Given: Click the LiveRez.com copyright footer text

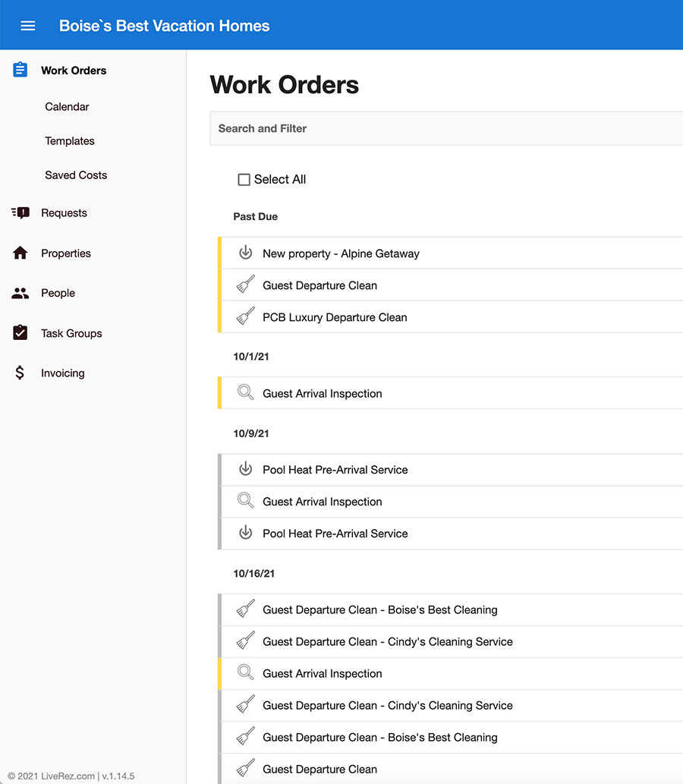Looking at the screenshot, I should coord(71,776).
